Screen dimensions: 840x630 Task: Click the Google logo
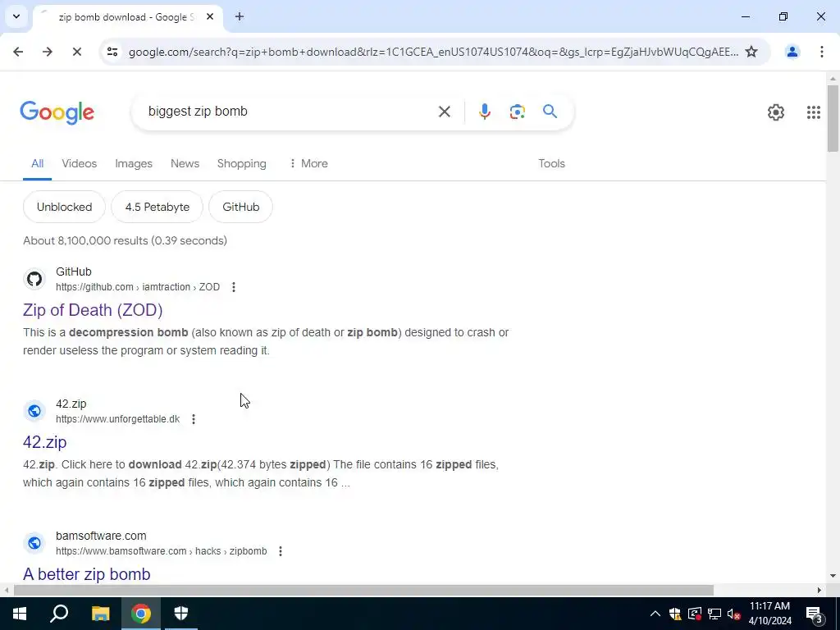pos(57,112)
